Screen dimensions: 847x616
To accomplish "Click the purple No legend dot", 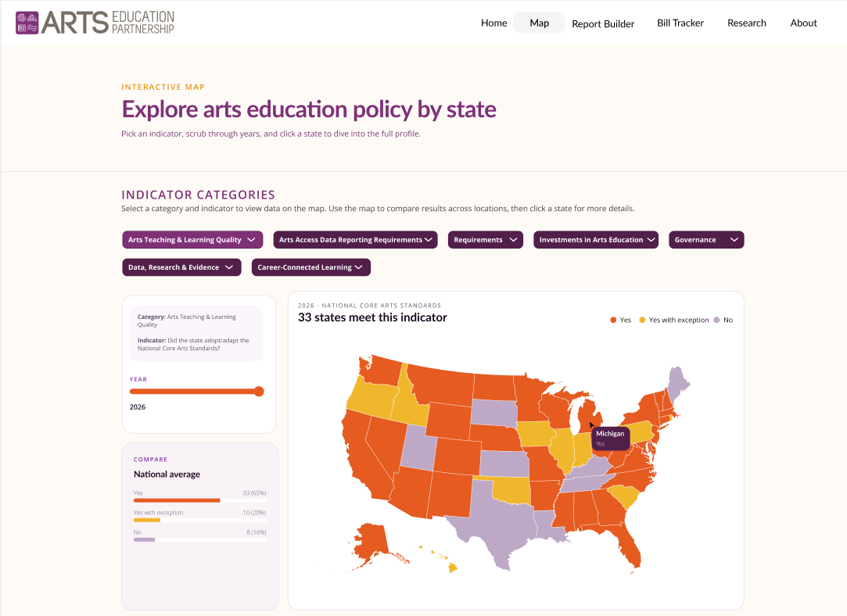I will (x=717, y=321).
